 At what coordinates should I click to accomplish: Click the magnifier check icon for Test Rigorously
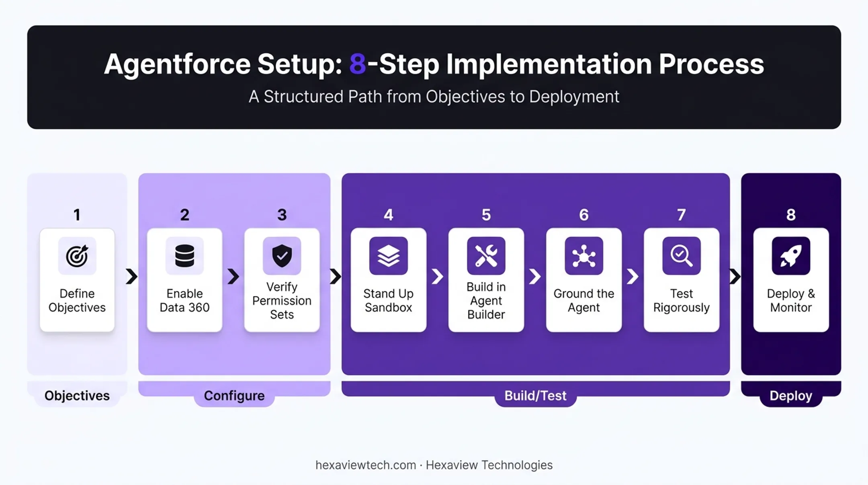(681, 256)
